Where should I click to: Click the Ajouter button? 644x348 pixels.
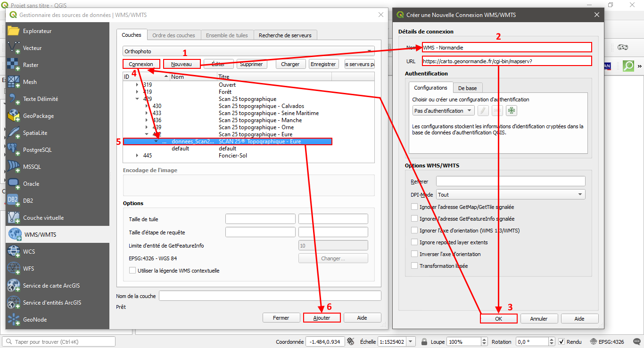[x=322, y=318]
